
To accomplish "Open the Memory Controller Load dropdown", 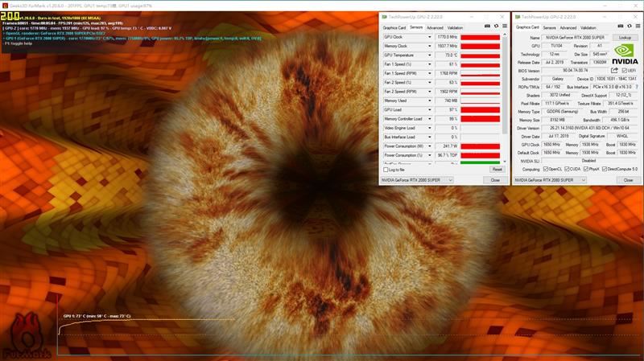I will [430, 119].
